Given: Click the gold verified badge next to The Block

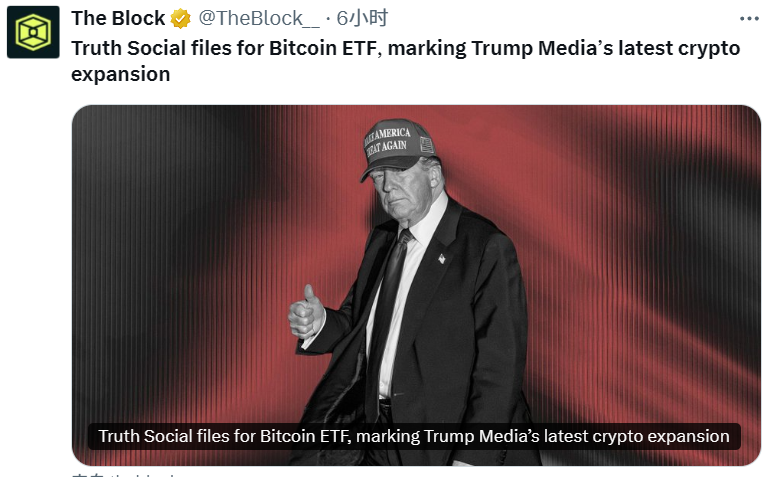Looking at the screenshot, I should (180, 19).
